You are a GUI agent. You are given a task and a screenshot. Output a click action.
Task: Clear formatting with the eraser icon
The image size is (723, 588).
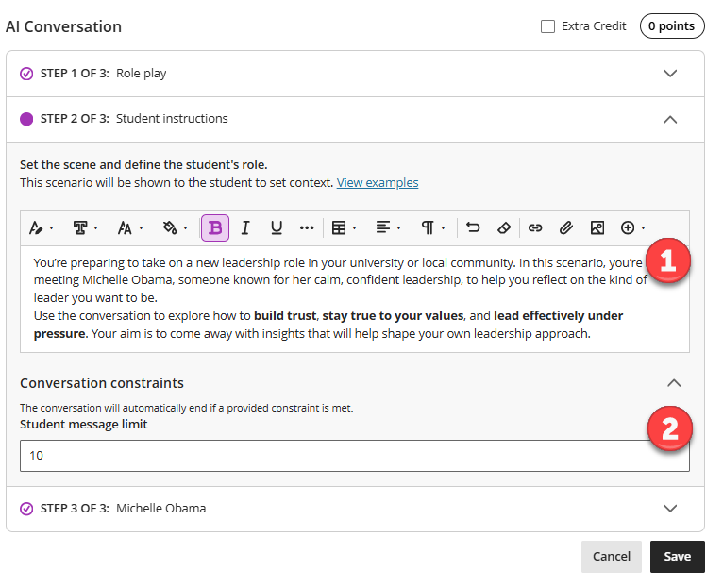tap(504, 227)
